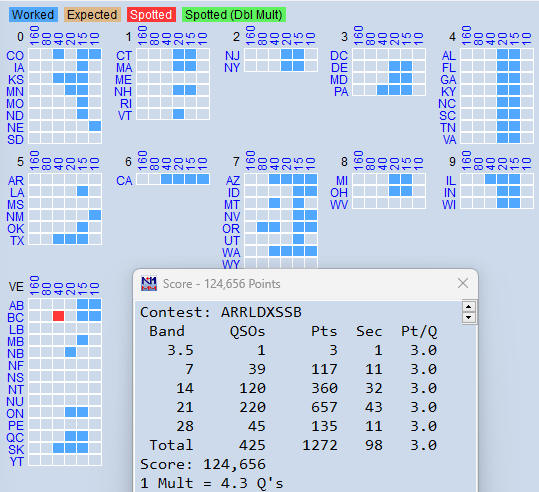The height and width of the screenshot is (492, 539).
Task: Click the scrollbar down arrow in Score window
Action: click(469, 317)
